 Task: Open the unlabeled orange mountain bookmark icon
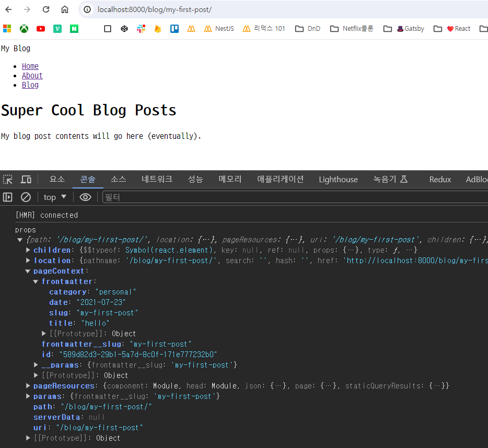point(191,29)
